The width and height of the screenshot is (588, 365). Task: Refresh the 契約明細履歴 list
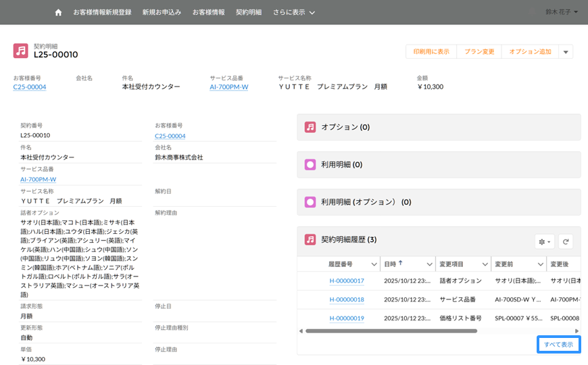click(565, 241)
